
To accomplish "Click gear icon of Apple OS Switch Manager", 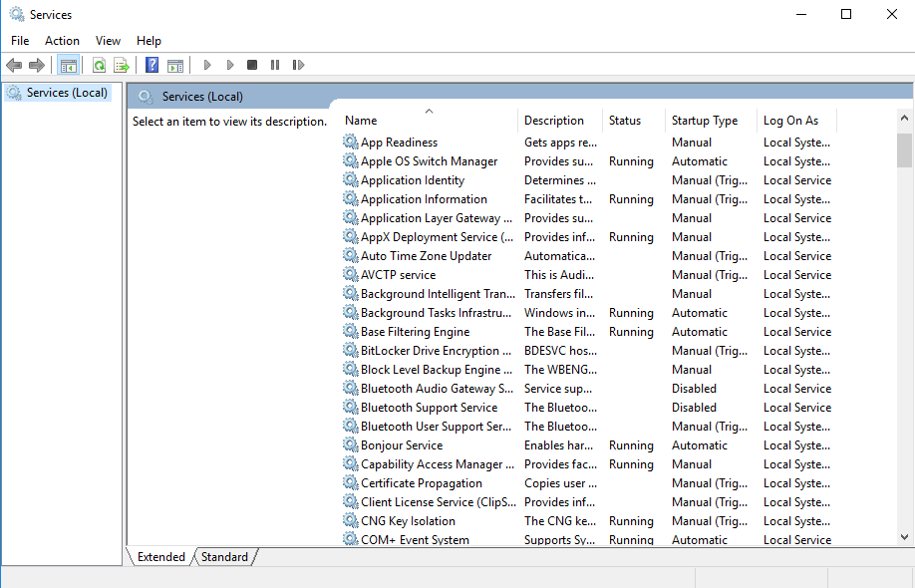I will (350, 160).
